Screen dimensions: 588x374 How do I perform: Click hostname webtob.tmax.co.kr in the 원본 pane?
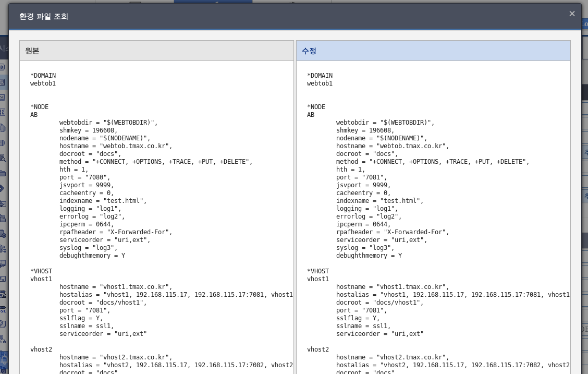pos(116,146)
